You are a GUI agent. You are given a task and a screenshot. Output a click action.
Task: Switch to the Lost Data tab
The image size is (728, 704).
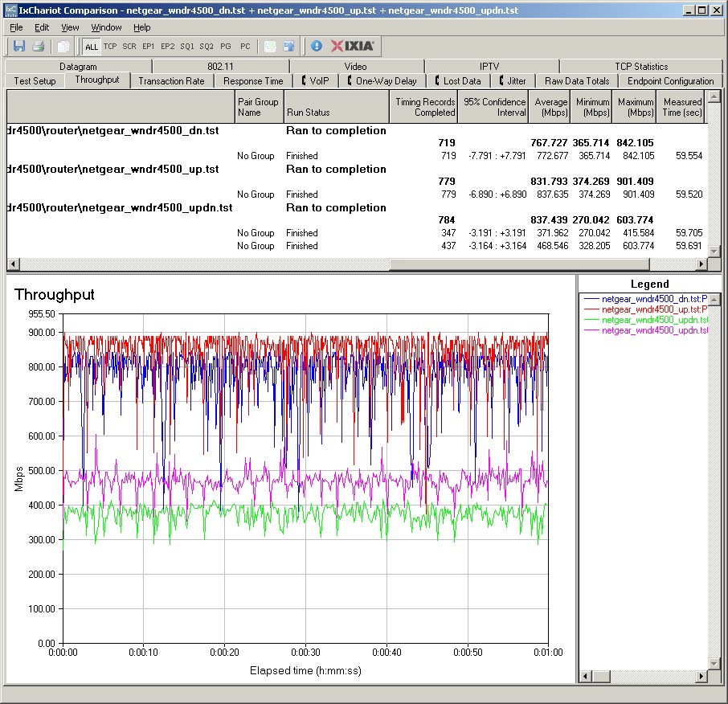(x=458, y=81)
